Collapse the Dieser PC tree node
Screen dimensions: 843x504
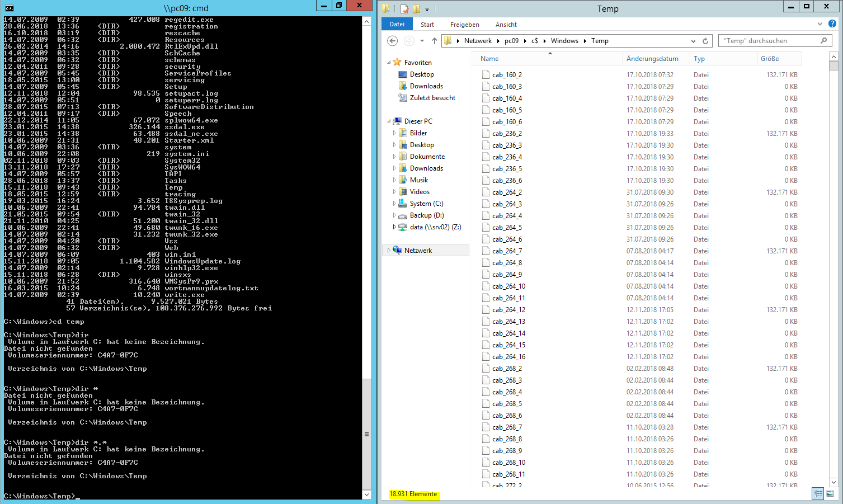pos(389,121)
